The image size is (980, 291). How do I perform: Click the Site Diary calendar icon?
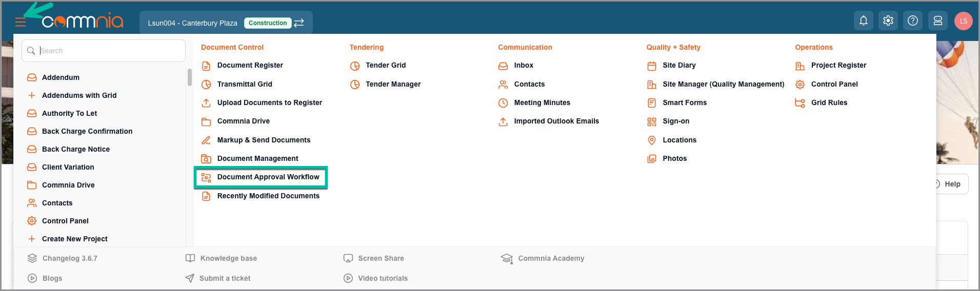[x=652, y=66]
